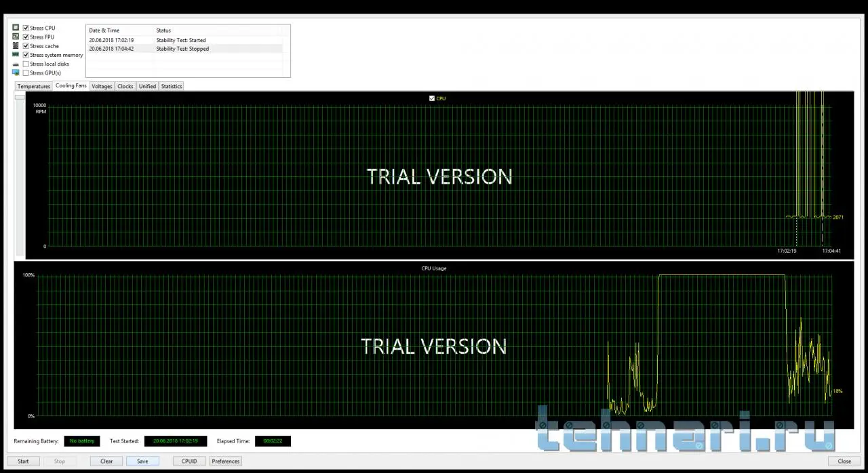Click the disk icon beside Stress local disks
This screenshot has width=868, height=473.
pyautogui.click(x=16, y=64)
